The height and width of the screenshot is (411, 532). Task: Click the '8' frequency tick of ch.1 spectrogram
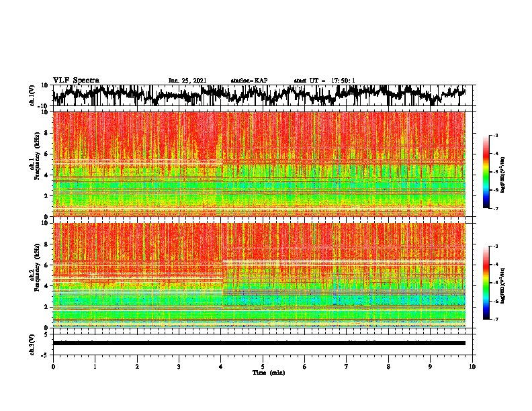tap(46, 133)
